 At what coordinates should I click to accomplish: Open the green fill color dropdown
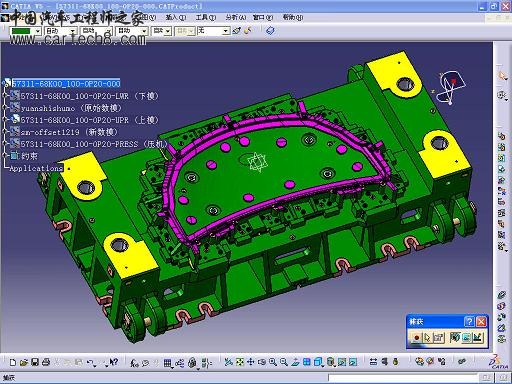[38, 31]
